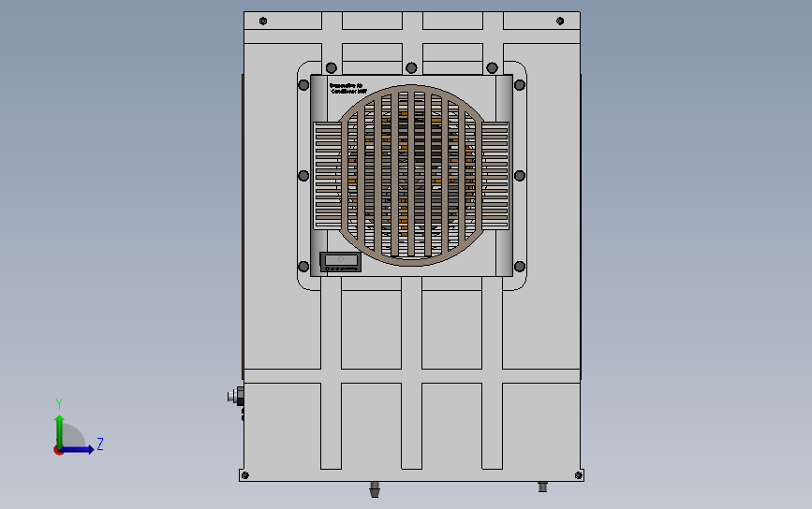Select the water inlet fitting on the left side

(236, 397)
